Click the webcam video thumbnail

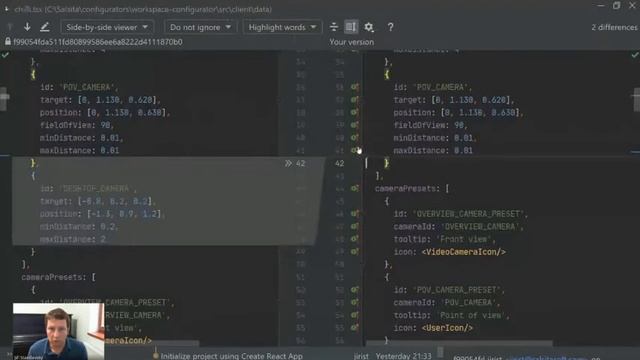click(58, 331)
